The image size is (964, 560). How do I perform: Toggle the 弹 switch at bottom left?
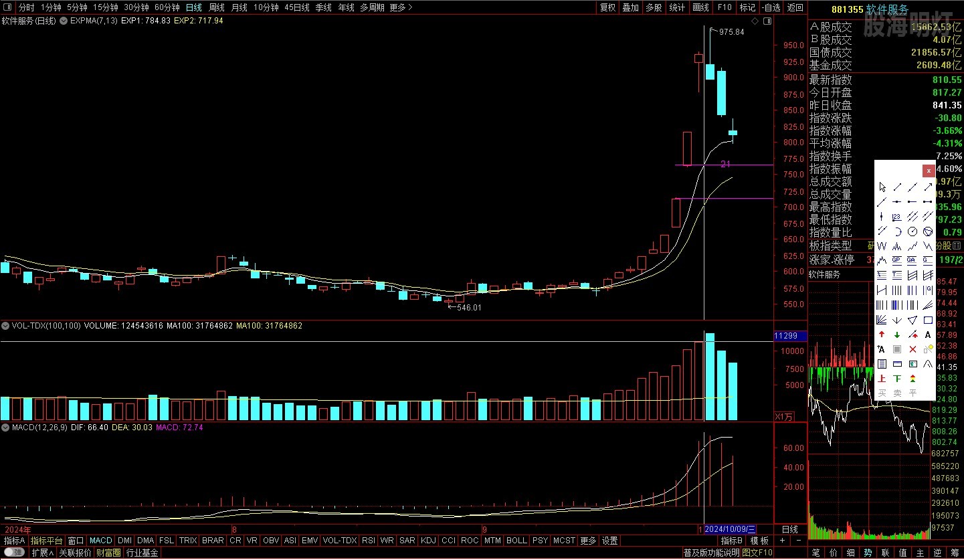click(13, 553)
